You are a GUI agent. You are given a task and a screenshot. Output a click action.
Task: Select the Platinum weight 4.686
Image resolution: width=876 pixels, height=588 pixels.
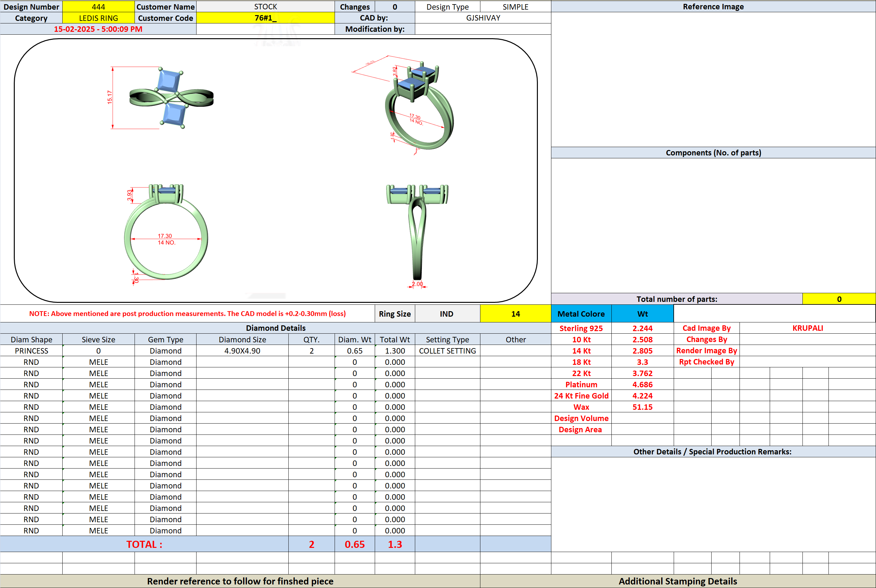pos(642,384)
